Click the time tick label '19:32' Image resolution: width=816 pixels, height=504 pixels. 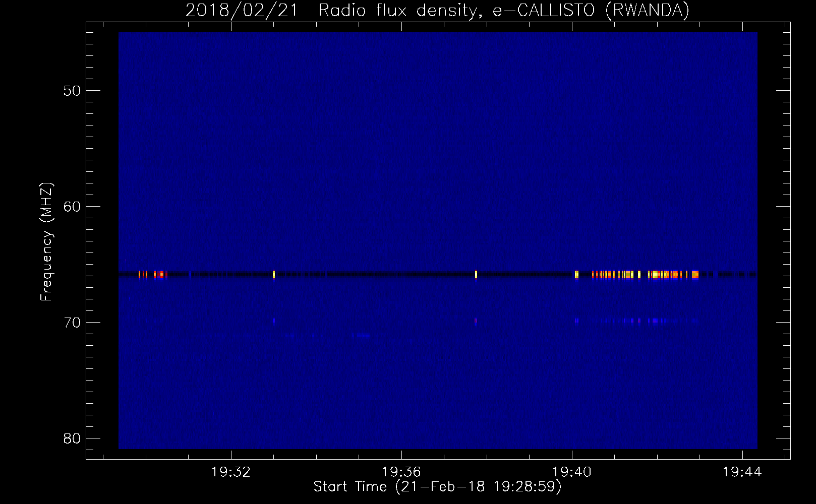pyautogui.click(x=230, y=472)
